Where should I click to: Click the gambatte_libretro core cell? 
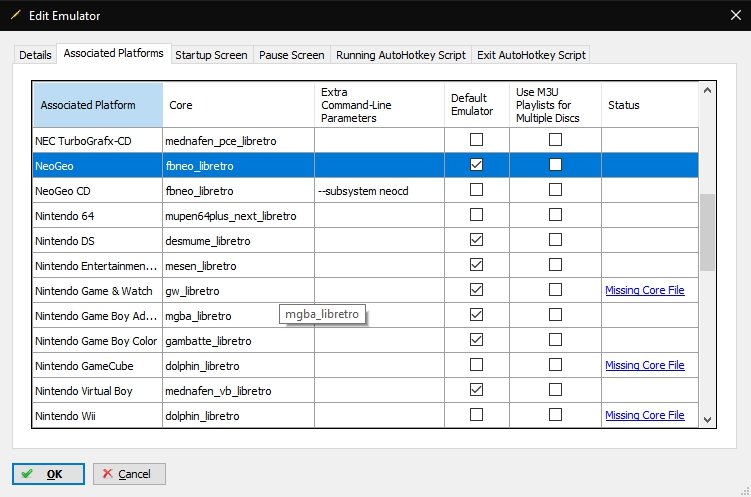(x=239, y=341)
